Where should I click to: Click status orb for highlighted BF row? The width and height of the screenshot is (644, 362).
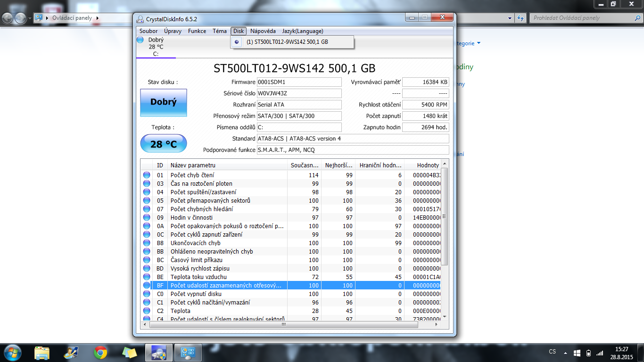point(147,285)
